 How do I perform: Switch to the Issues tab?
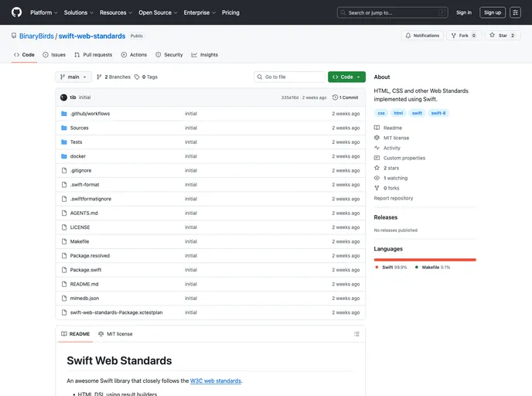click(54, 55)
